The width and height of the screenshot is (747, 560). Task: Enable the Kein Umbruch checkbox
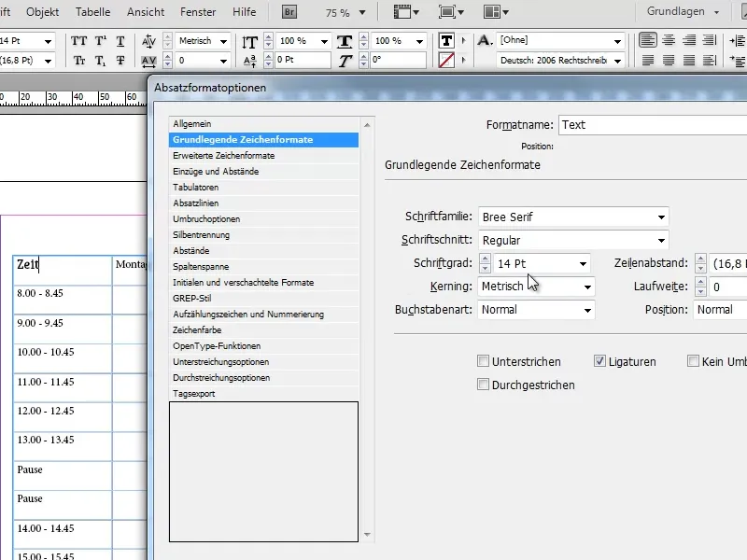[x=693, y=361]
